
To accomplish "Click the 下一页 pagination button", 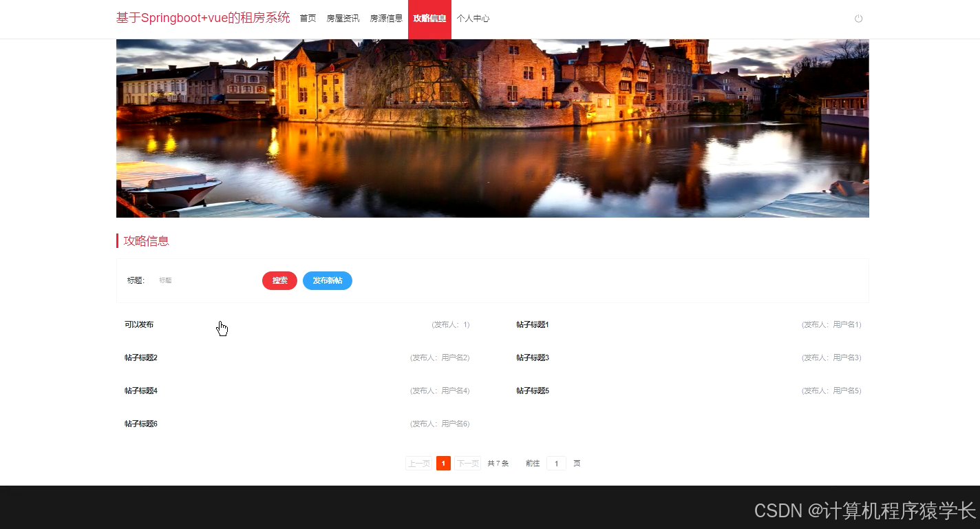I will (467, 464).
